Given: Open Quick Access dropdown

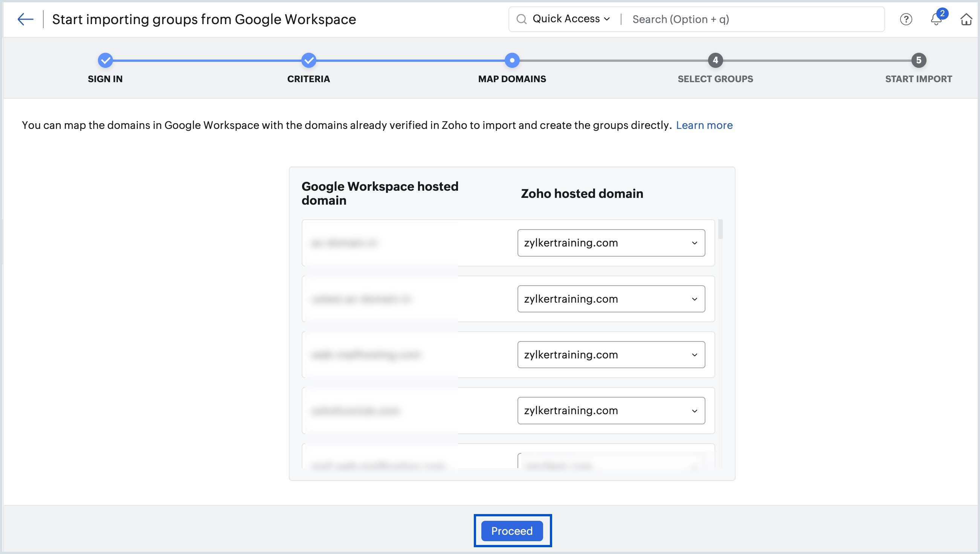Looking at the screenshot, I should point(569,18).
